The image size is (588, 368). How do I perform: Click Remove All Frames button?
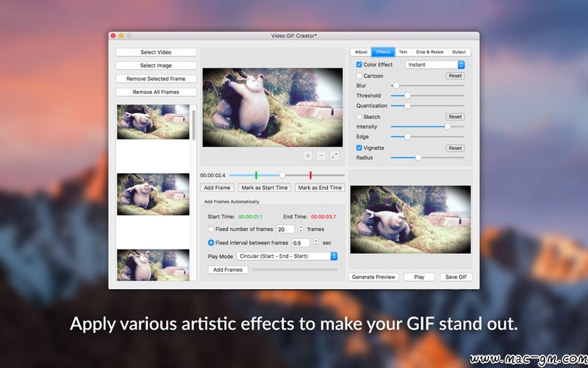pyautogui.click(x=156, y=92)
